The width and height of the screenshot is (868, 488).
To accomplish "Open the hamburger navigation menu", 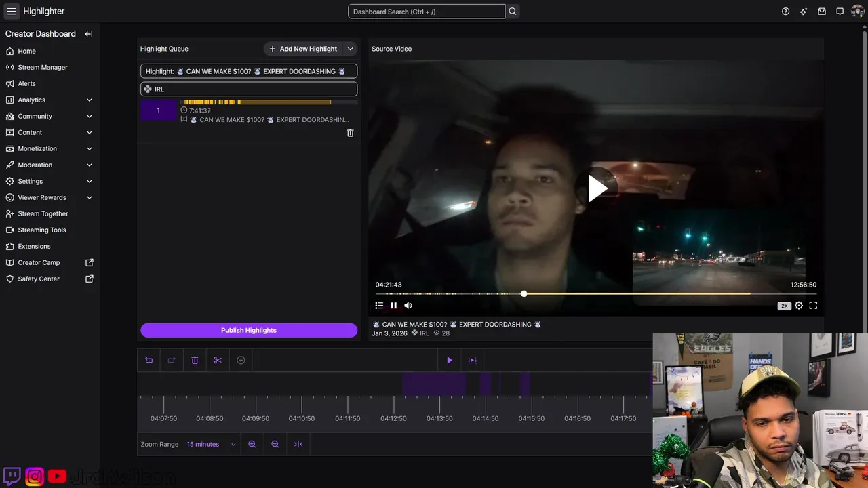I will click(12, 12).
